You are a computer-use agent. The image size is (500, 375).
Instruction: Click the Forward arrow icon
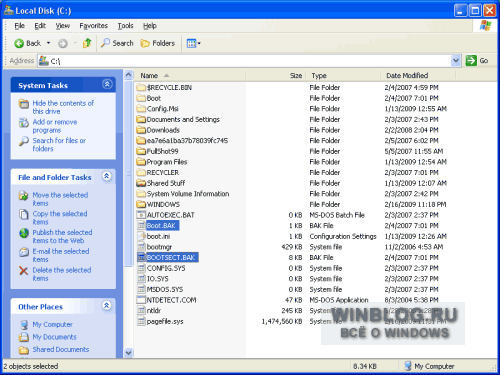pyautogui.click(x=63, y=43)
